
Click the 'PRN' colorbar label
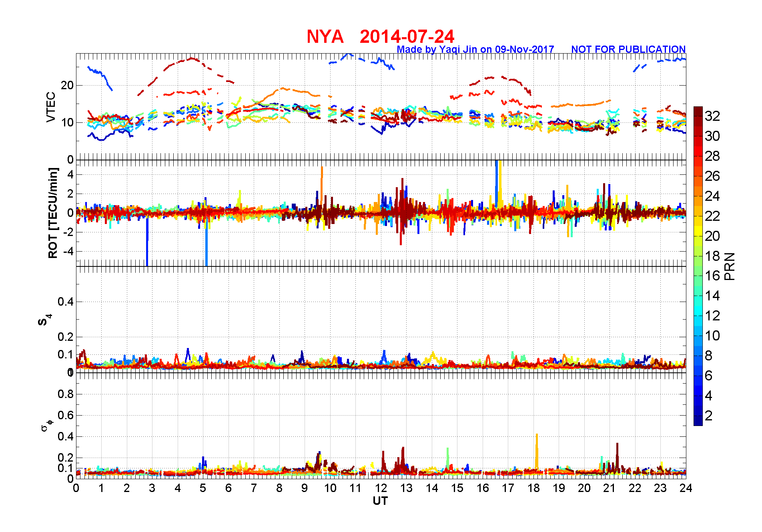coord(730,266)
